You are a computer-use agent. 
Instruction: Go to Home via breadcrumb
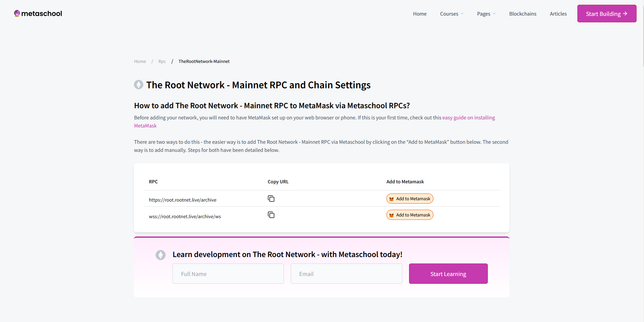click(140, 62)
